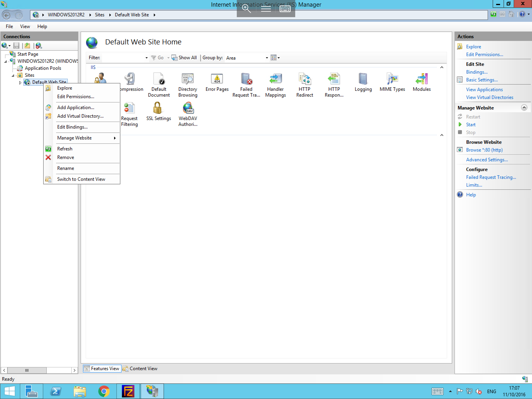The width and height of the screenshot is (532, 399).
Task: Open Request Filtering feature
Action: coord(129,114)
